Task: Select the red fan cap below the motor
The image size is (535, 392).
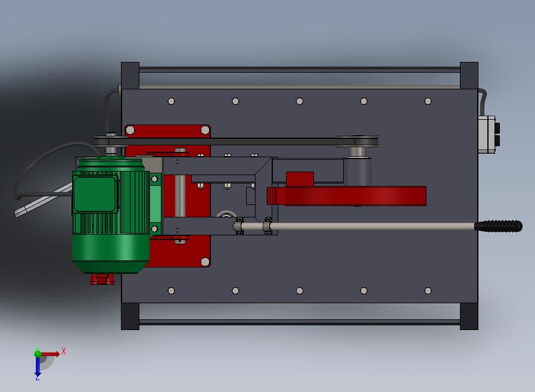Action: pos(102,279)
